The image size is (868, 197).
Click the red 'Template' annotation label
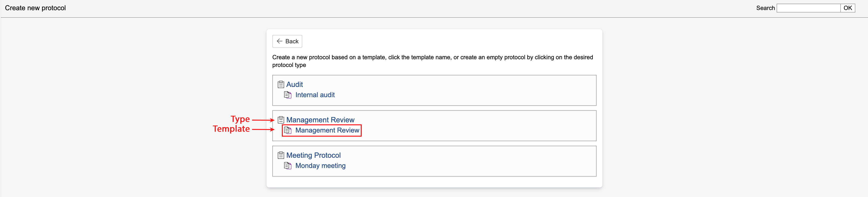coord(231,129)
